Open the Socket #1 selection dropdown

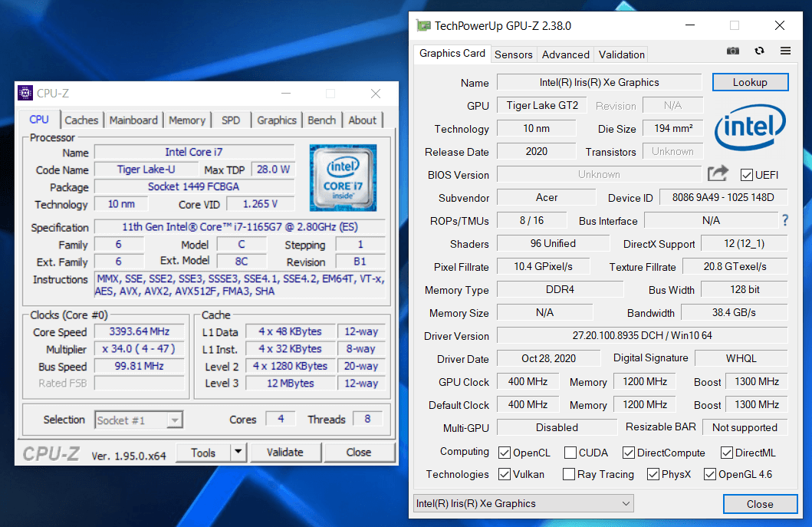(176, 420)
